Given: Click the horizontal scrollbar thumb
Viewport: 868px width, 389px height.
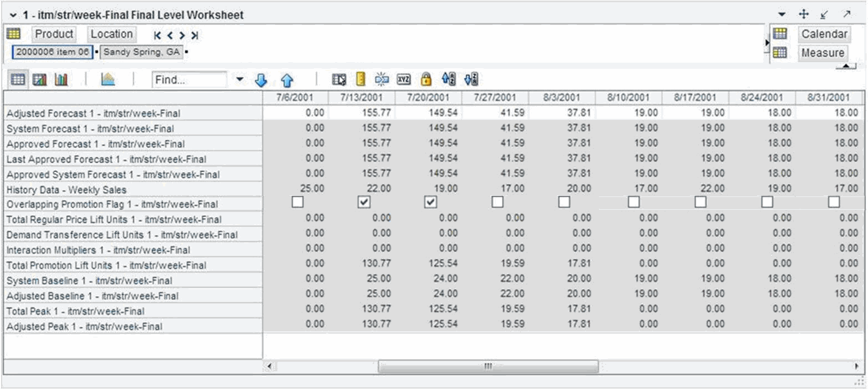Looking at the screenshot, I should pyautogui.click(x=488, y=367).
